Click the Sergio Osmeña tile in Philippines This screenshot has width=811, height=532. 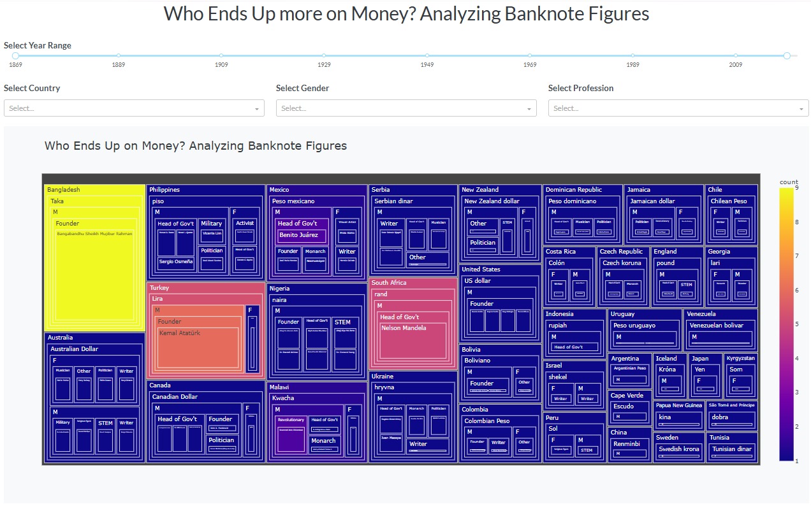[175, 262]
